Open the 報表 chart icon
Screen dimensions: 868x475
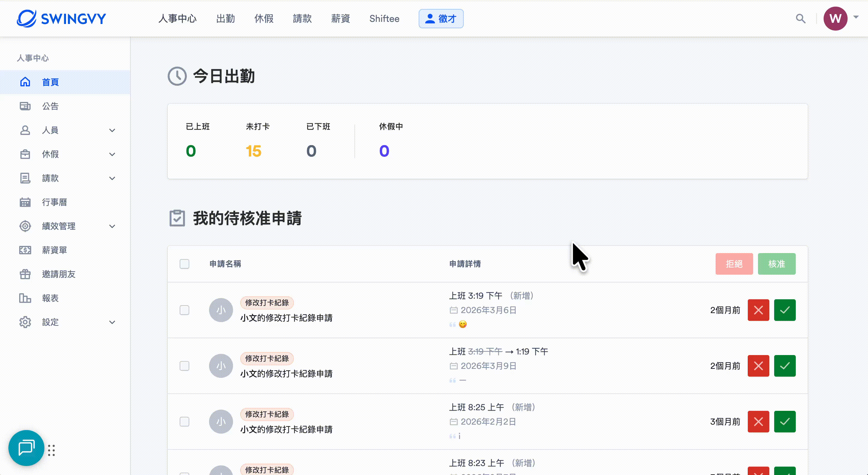(25, 298)
